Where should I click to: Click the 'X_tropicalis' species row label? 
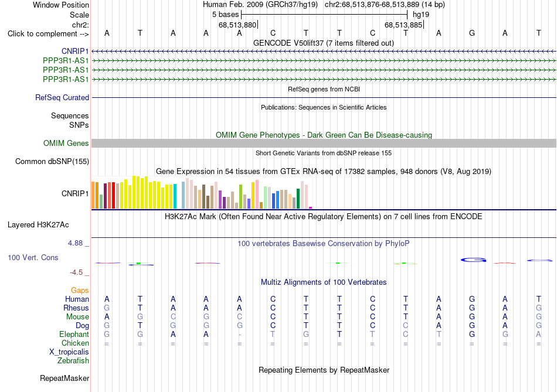(x=69, y=352)
